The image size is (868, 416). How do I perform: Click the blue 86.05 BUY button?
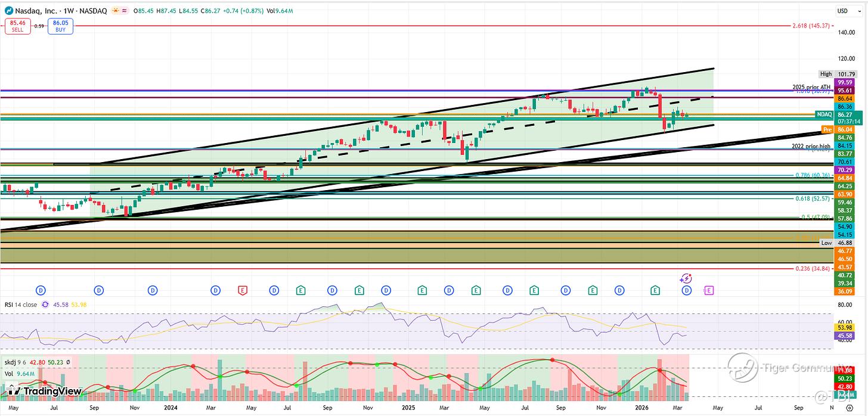(x=60, y=26)
